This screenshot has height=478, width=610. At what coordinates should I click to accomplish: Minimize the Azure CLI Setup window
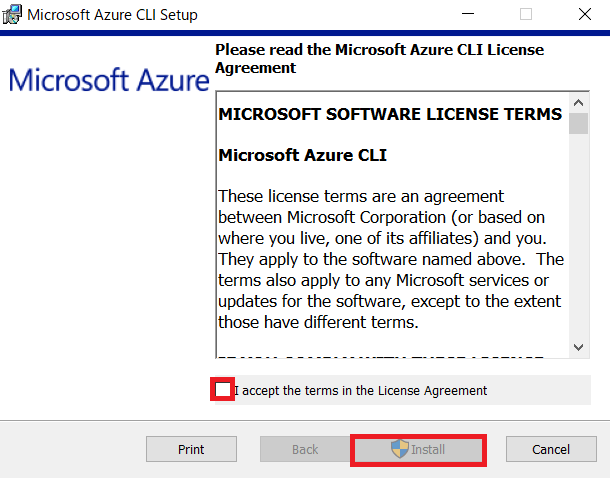click(x=468, y=14)
